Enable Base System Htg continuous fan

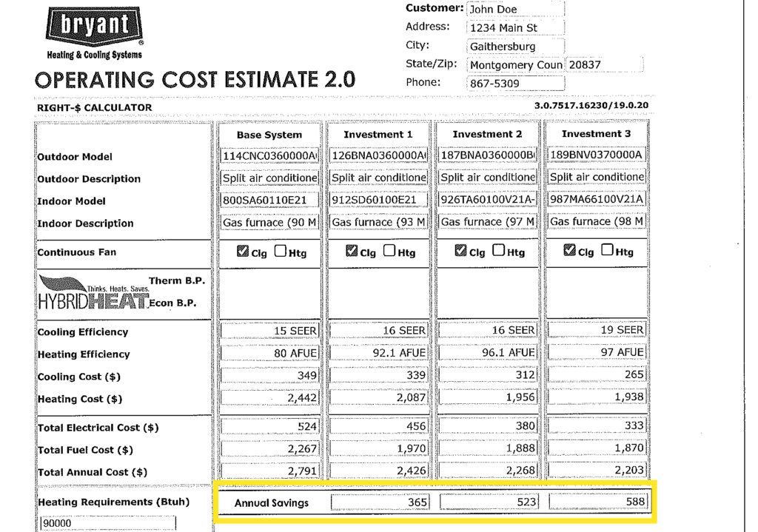280,251
